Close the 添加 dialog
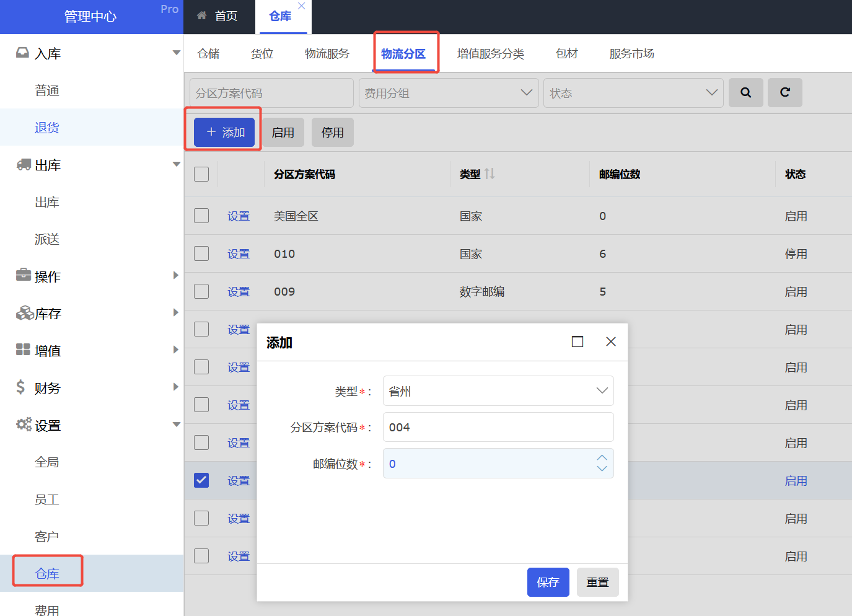The width and height of the screenshot is (852, 616). coord(611,341)
